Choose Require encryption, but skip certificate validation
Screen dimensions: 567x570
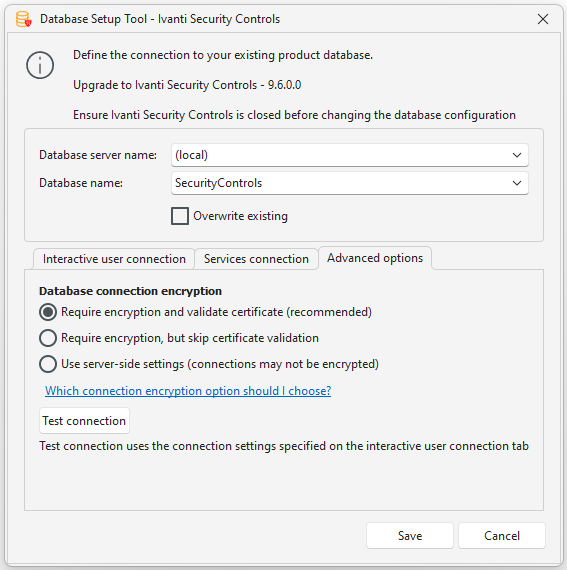click(x=48, y=338)
